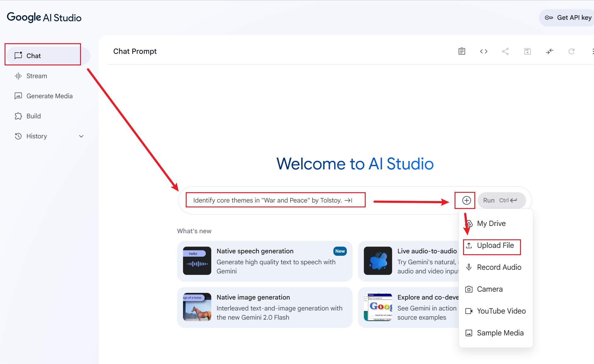Image resolution: width=594 pixels, height=364 pixels.
Task: Click the share prompt icon
Action: click(x=505, y=51)
